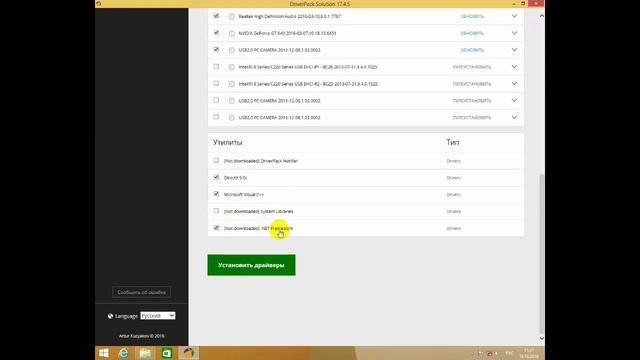Click Переустановить for Intel USB EHCI #1

pyautogui.click(x=472, y=67)
